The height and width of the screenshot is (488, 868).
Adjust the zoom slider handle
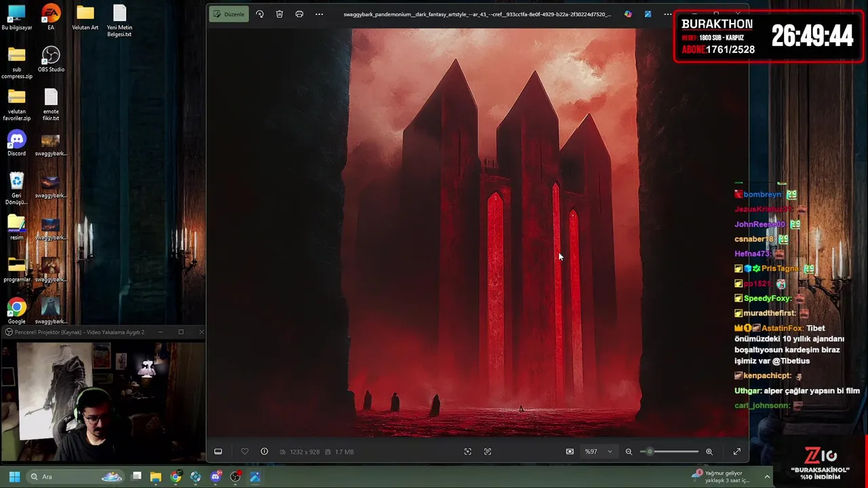[649, 451]
